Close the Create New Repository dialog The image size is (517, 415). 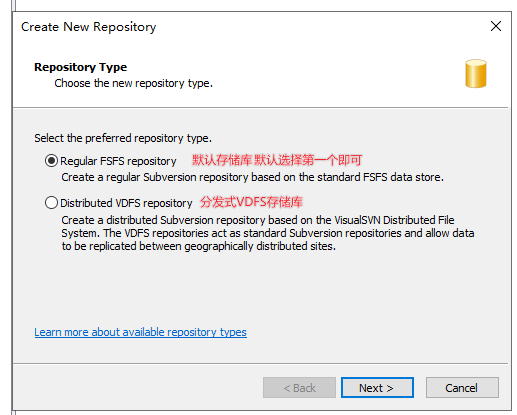tap(496, 26)
